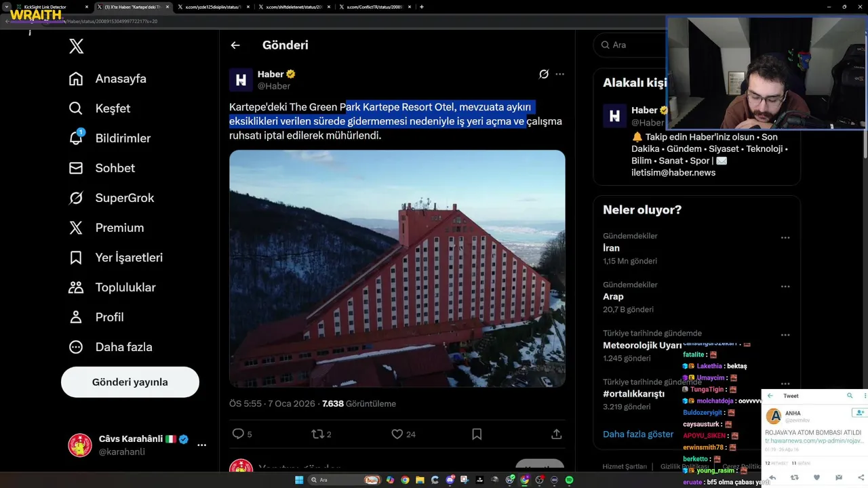The width and height of the screenshot is (868, 488).
Task: Open post options three-dot menu
Action: point(560,75)
